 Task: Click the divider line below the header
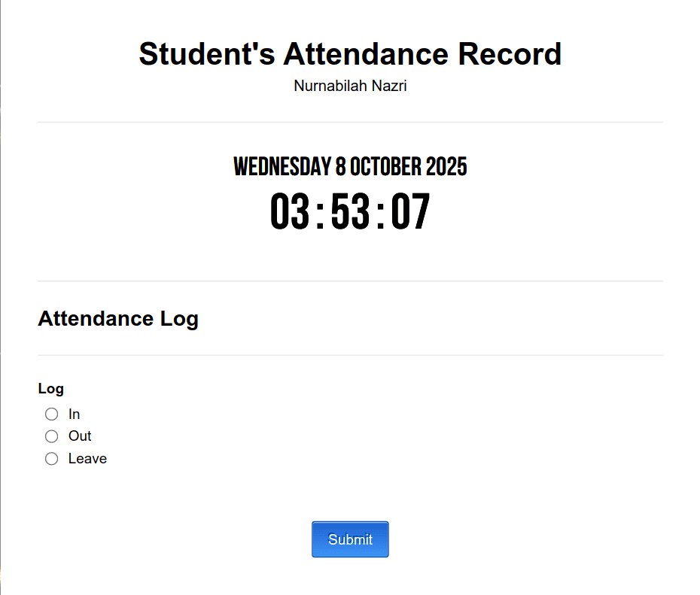pos(350,120)
